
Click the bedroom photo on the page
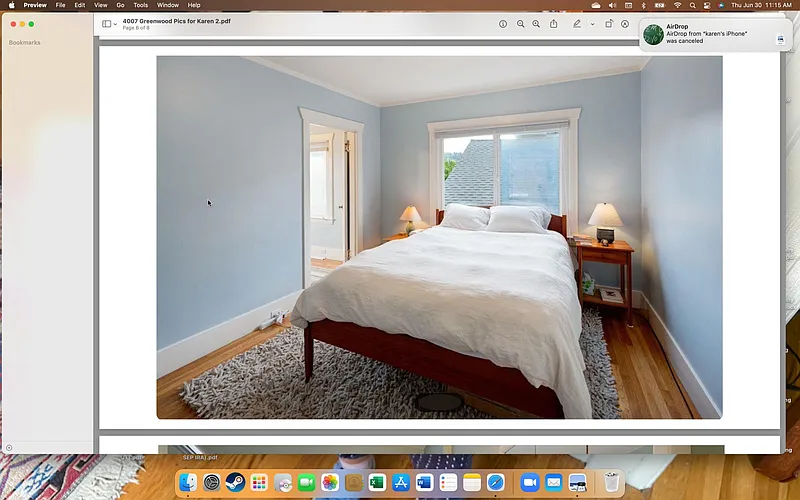[439, 237]
